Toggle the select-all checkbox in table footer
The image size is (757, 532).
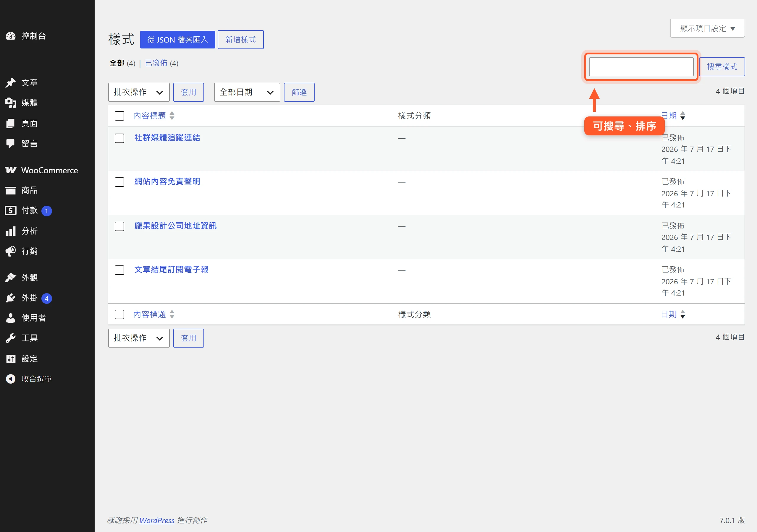(x=119, y=314)
